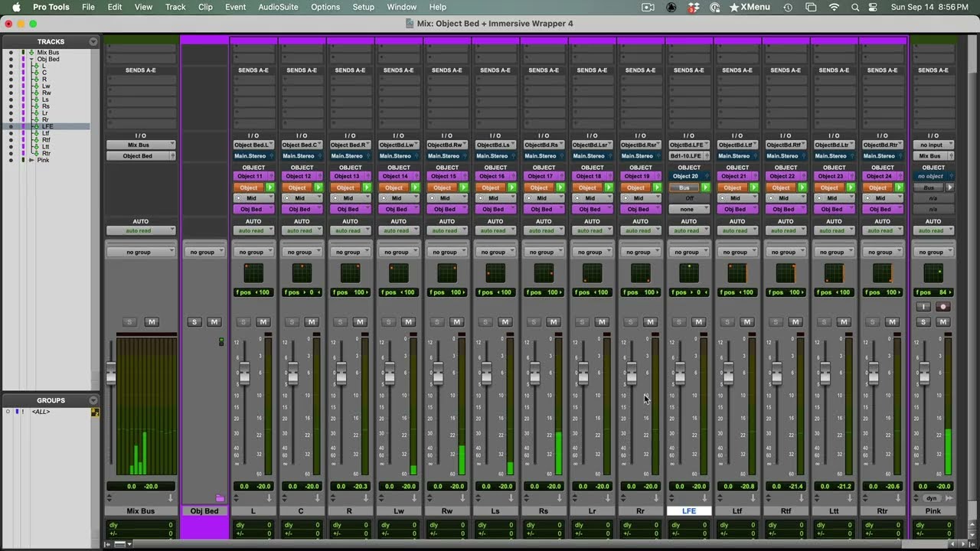Open the AudioSuite menu
980x551 pixels.
click(279, 7)
